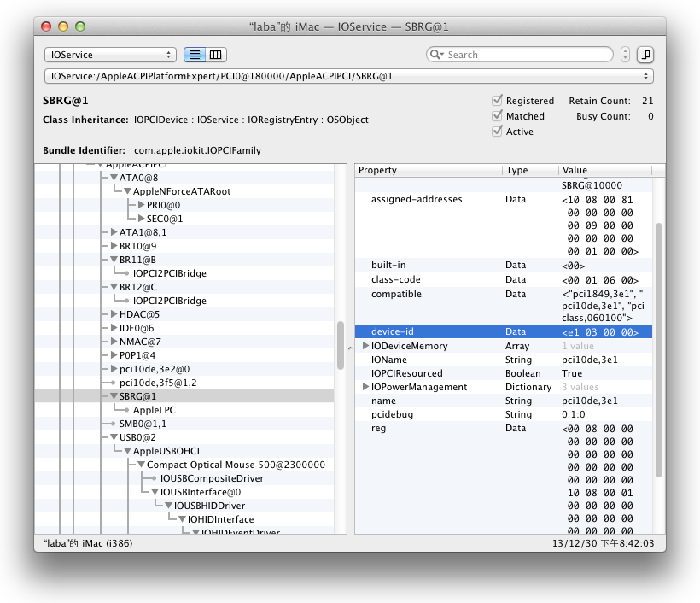
Task: Select the IOPCIResourced property row
Action: 504,373
